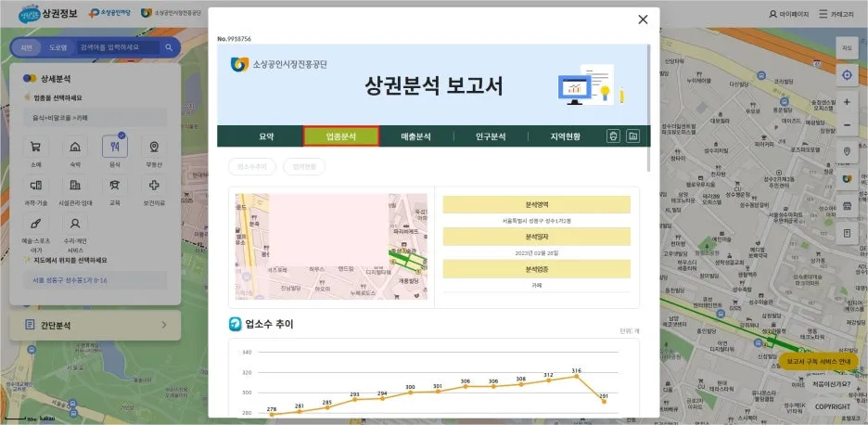868x425 pixels.
Task: Zoom out the map with minus button
Action: [847, 125]
